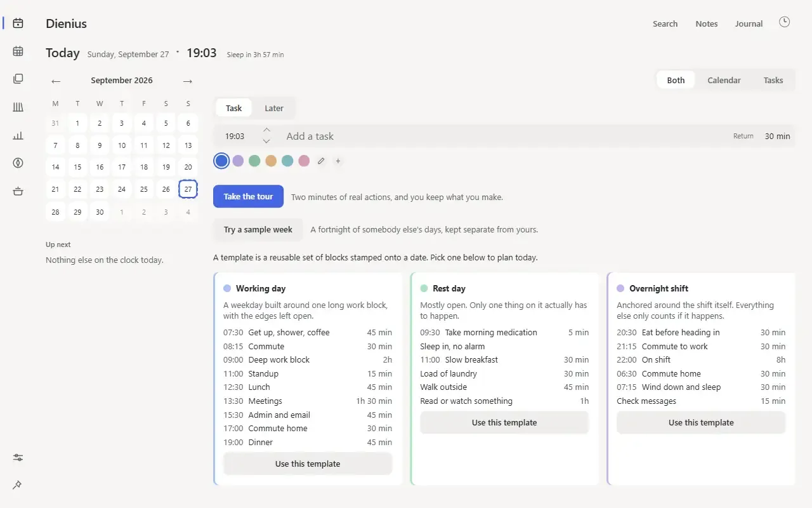The height and width of the screenshot is (508, 812).
Task: Open the bar chart statistics icon in the sidebar
Action: tap(18, 135)
